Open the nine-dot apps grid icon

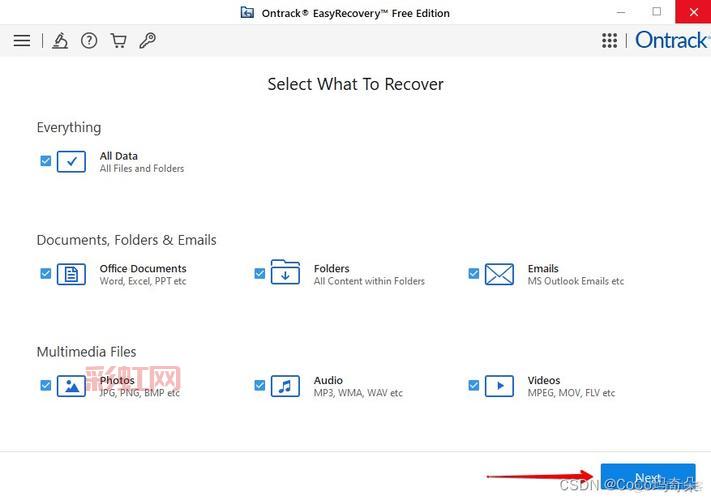click(x=609, y=40)
